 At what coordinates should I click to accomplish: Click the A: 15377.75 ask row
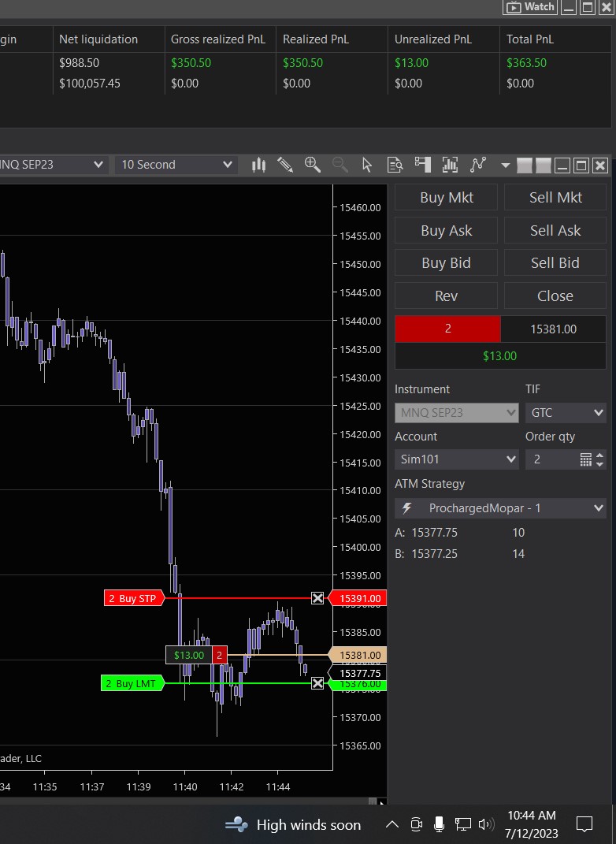[x=460, y=533]
